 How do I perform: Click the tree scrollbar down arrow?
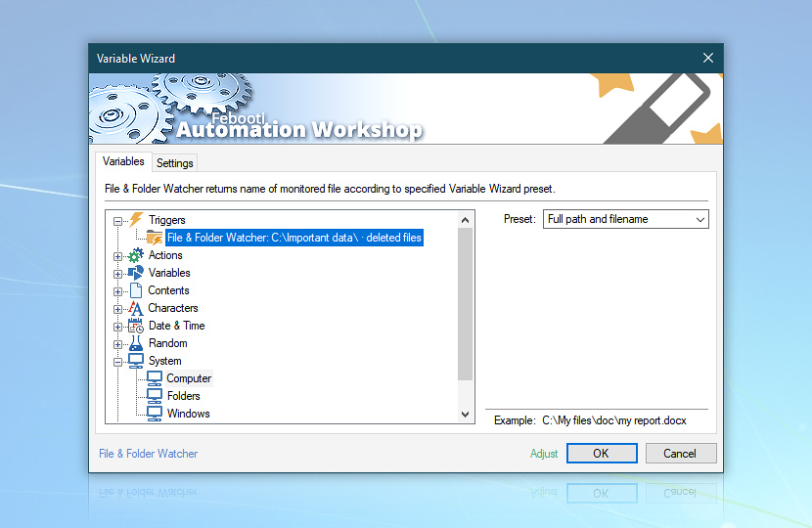click(x=466, y=415)
